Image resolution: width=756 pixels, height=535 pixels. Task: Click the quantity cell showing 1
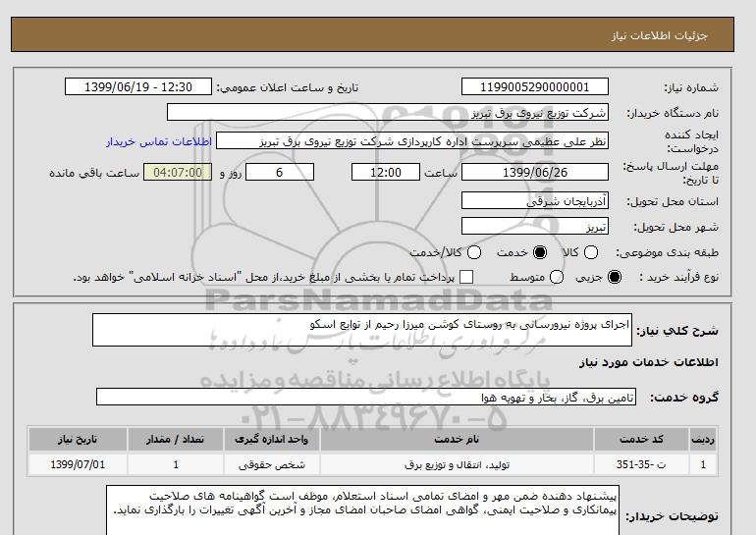point(176,464)
